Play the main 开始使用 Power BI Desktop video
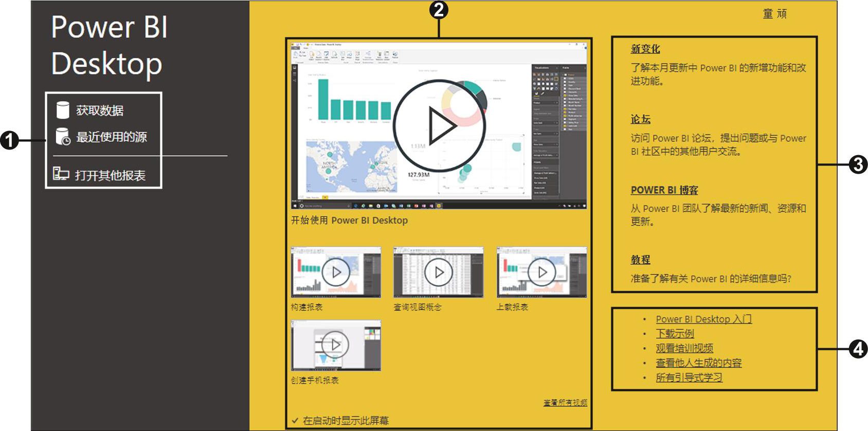 [439, 126]
